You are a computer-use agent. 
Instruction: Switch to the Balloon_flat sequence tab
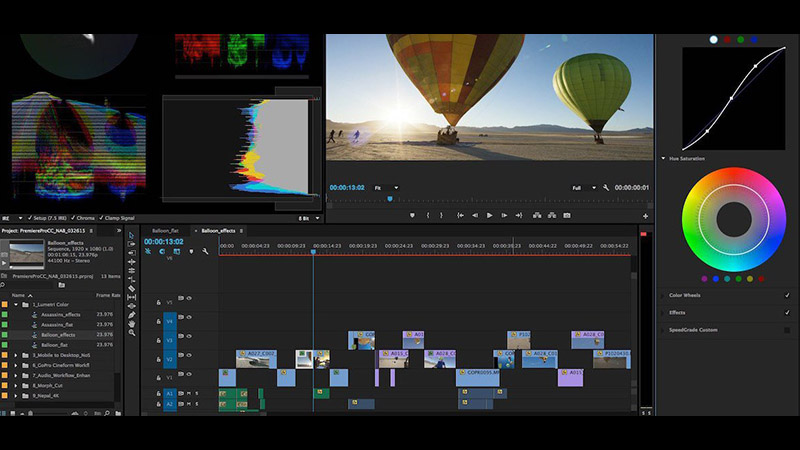(x=165, y=230)
